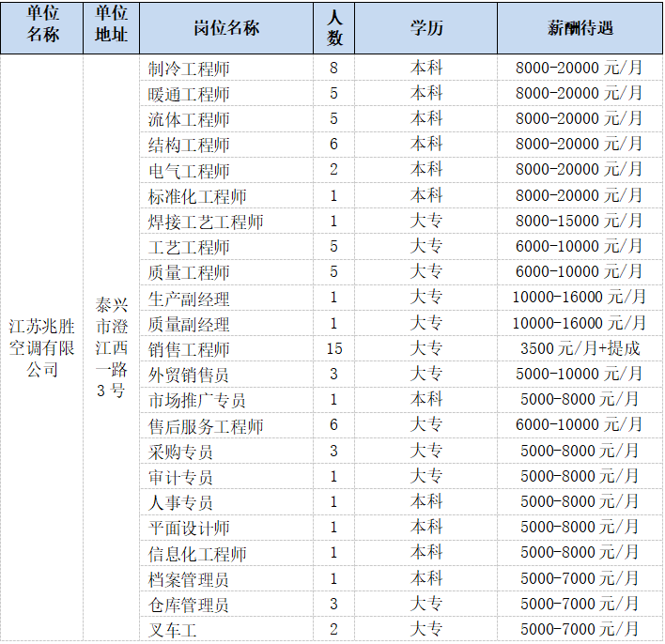This screenshot has width=665, height=644.
Task: Click the 生产副经理 salary 10000-16000元/月
Action: 580,298
